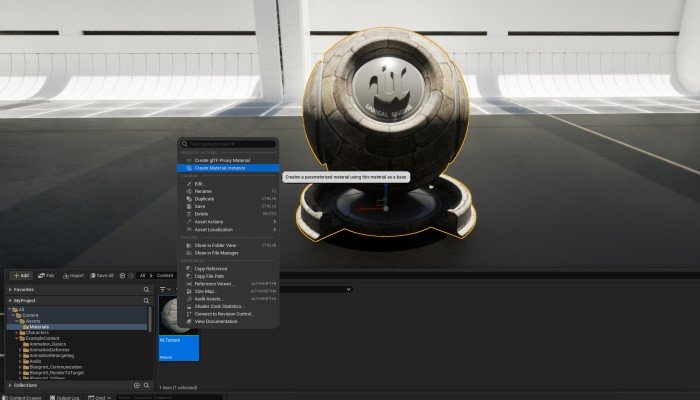This screenshot has width=700, height=400.
Task: Click the All breadcrumb in path bar
Action: coord(142,275)
